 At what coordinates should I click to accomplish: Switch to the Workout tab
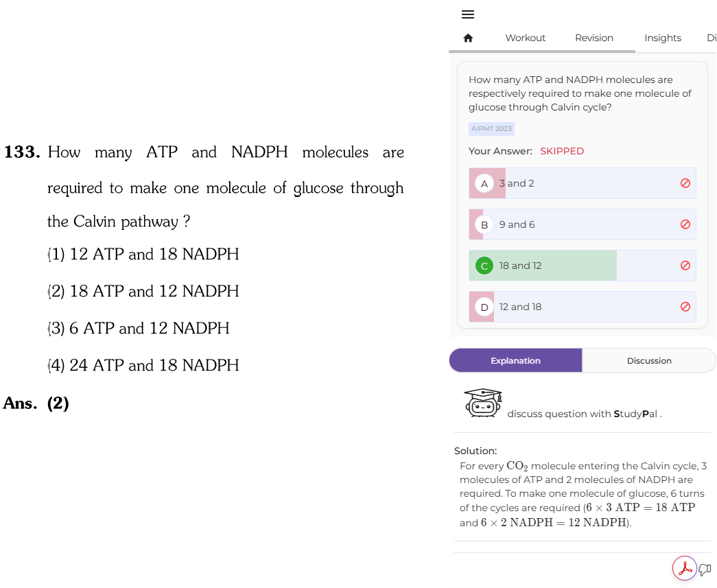pos(525,38)
